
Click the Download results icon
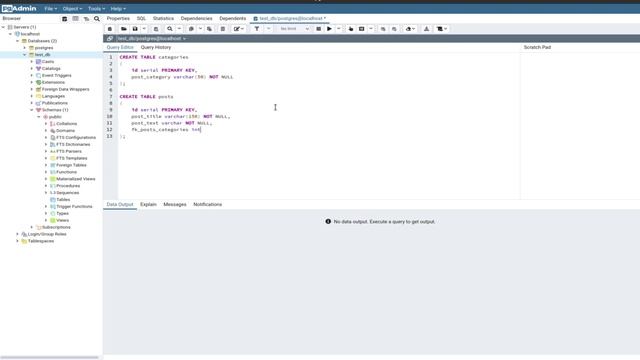coord(427,29)
